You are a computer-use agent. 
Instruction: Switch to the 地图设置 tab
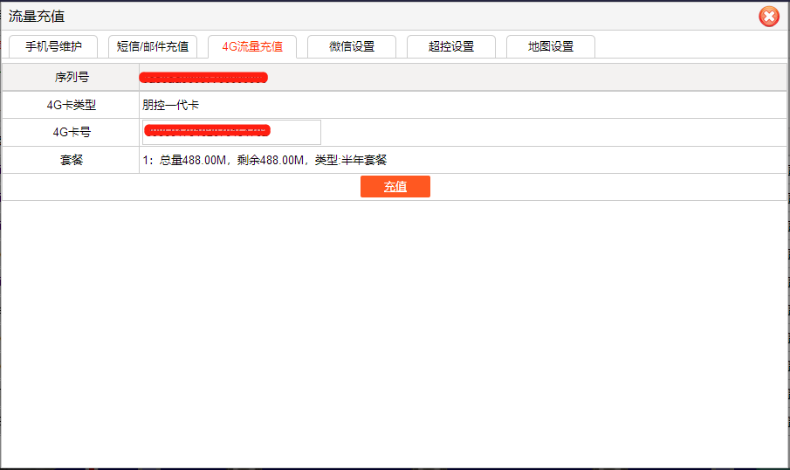[x=550, y=46]
